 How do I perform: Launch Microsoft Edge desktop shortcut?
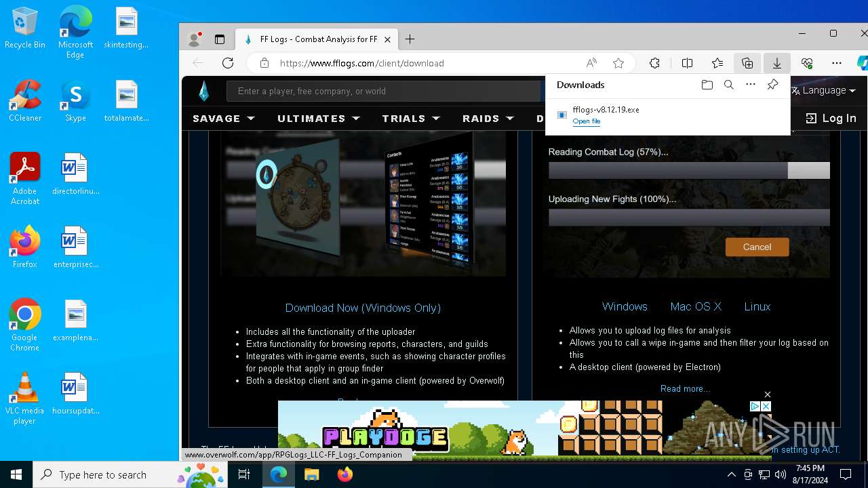point(75,32)
